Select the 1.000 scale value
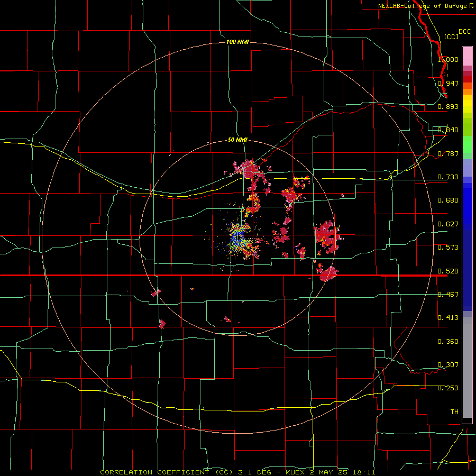 448,59
